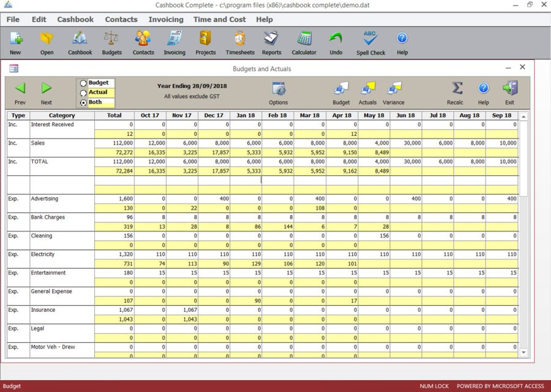Image resolution: width=551 pixels, height=392 pixels.
Task: Click the main toolbar Help icon
Action: 402,38
